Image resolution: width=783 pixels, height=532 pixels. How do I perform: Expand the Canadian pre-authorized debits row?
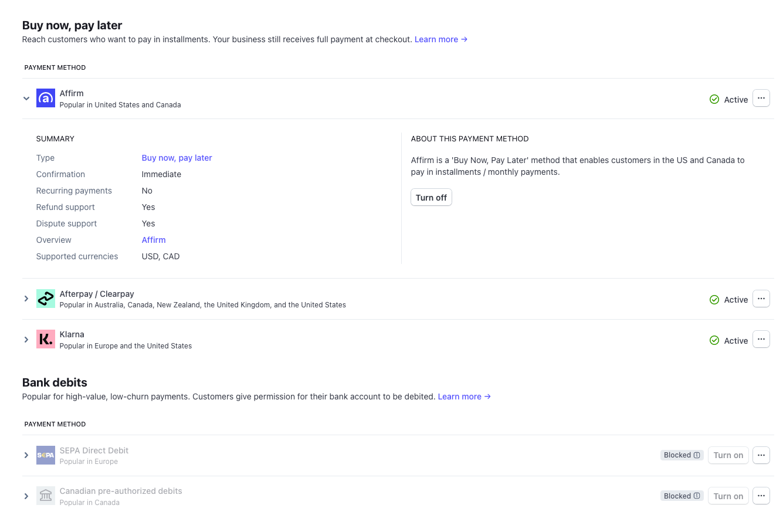pos(26,496)
